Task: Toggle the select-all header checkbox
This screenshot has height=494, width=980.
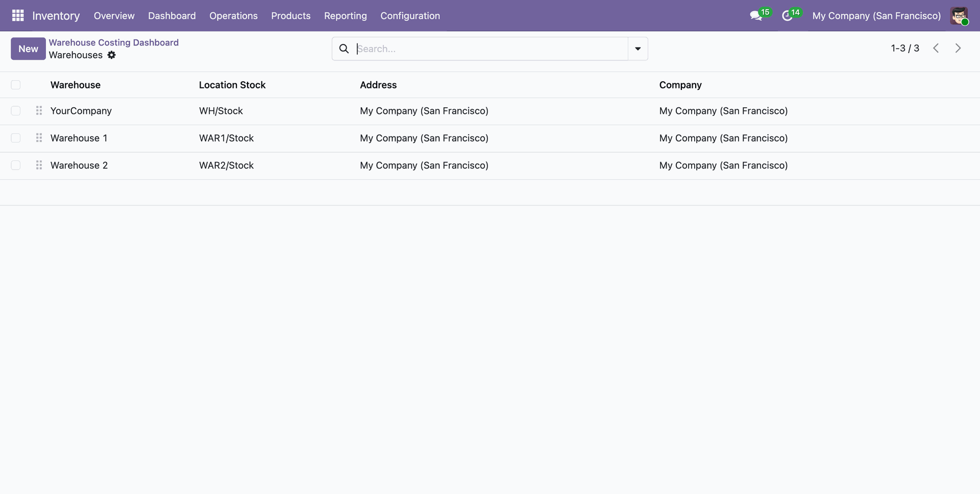Action: click(16, 85)
